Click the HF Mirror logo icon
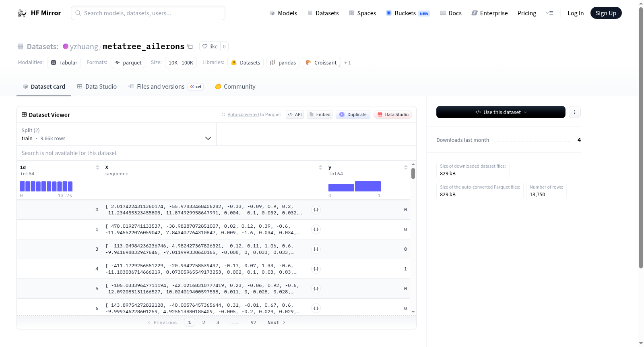 22,13
